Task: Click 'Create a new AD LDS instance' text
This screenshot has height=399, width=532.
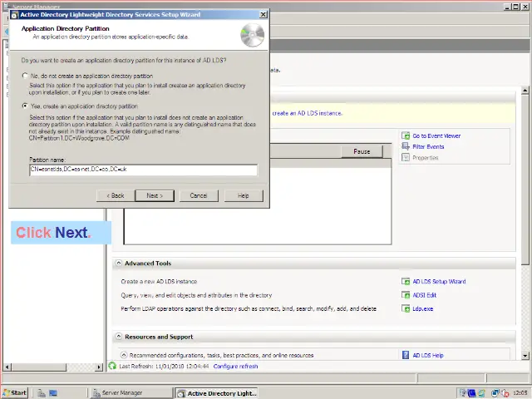Action: pos(159,282)
